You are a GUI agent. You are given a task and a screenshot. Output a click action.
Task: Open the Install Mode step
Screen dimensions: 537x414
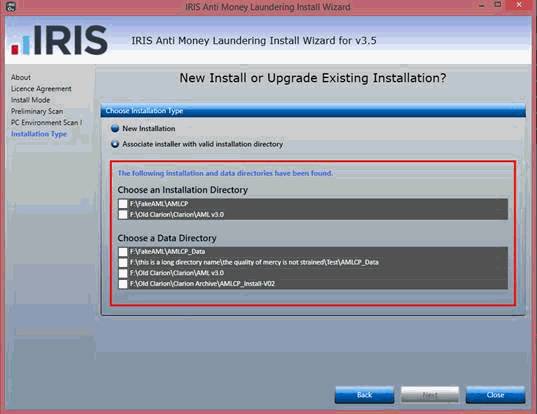click(30, 100)
